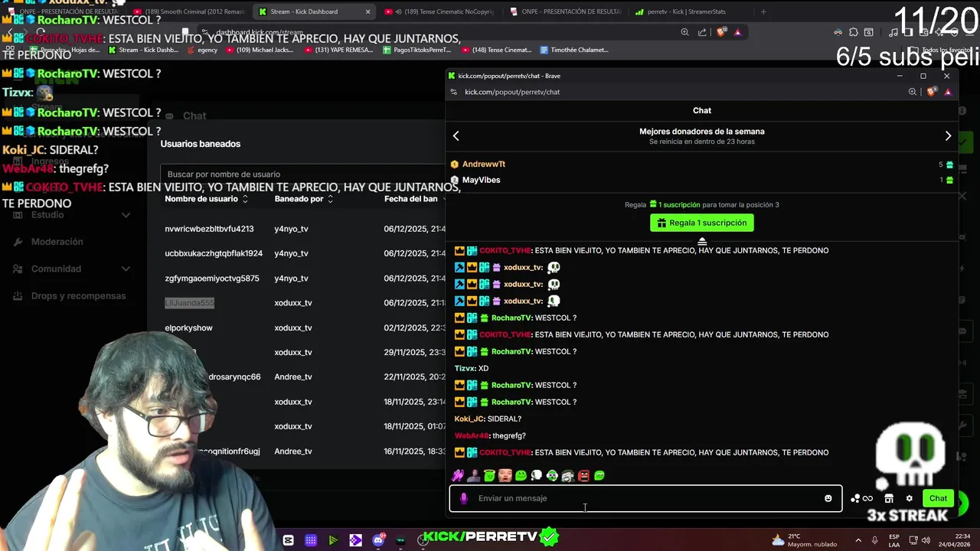
Task: Select banned user nvwricwbezbltbvfu4213 row
Action: coord(209,229)
